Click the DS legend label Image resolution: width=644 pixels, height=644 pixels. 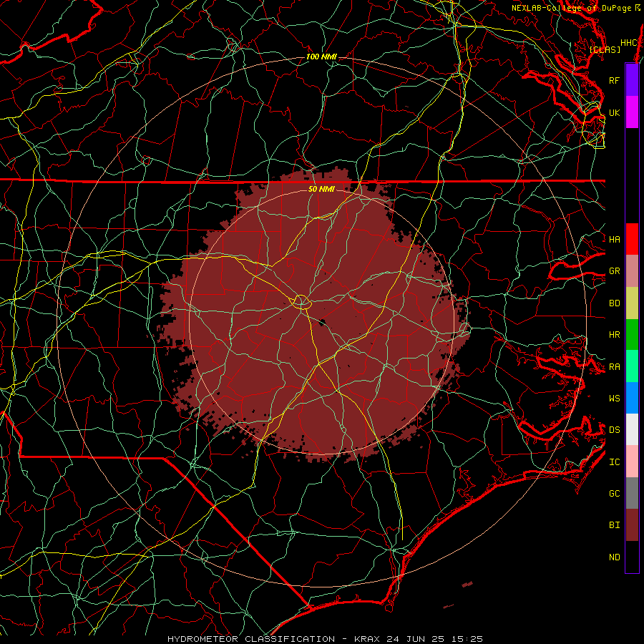click(x=615, y=429)
